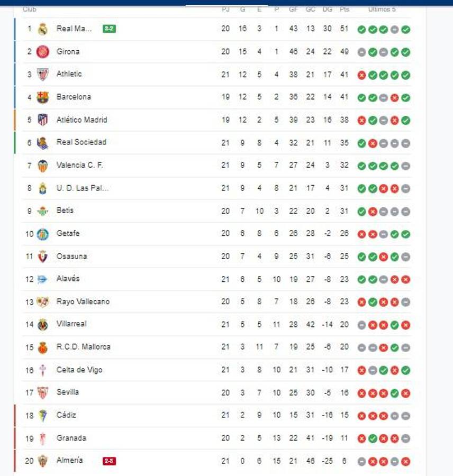
Task: Open the Girona team name link
Action: (67, 51)
